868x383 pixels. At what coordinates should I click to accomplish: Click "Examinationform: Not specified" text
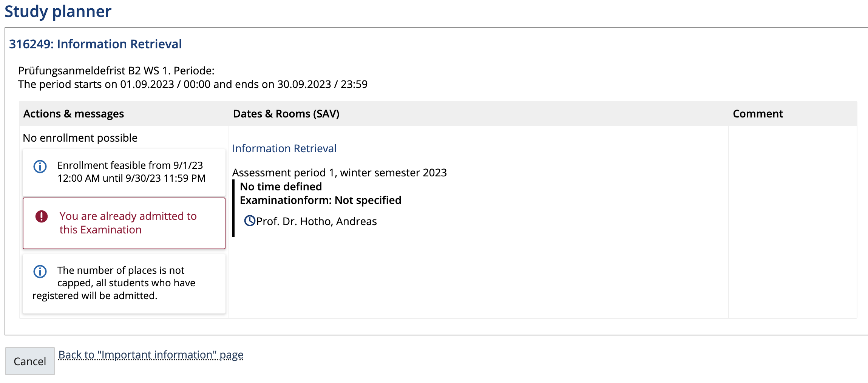(x=320, y=200)
